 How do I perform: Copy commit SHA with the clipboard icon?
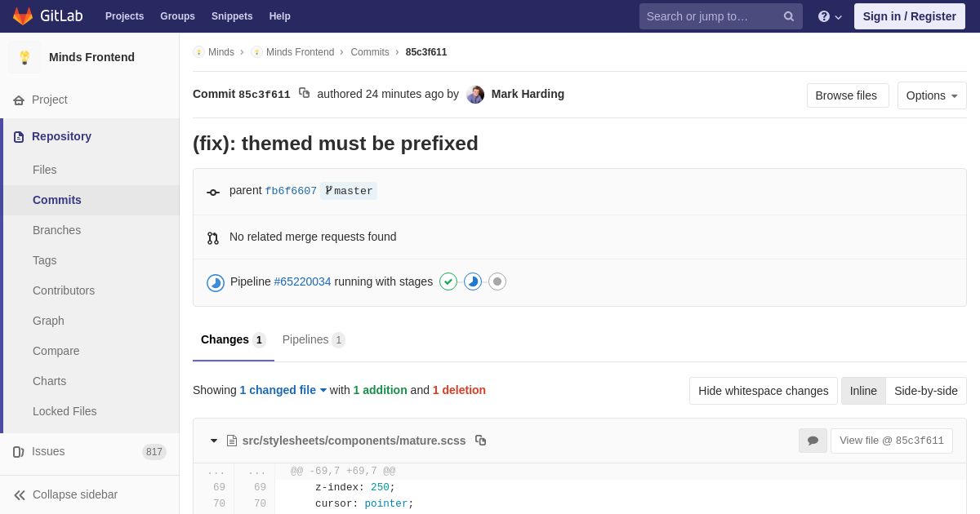click(x=304, y=93)
